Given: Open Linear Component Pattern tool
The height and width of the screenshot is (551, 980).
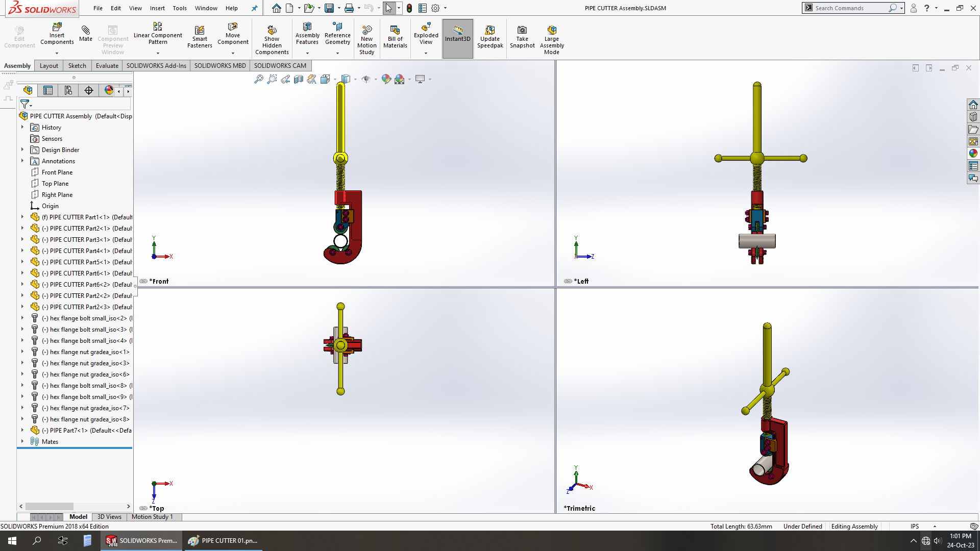Looking at the screenshot, I should coord(158,34).
